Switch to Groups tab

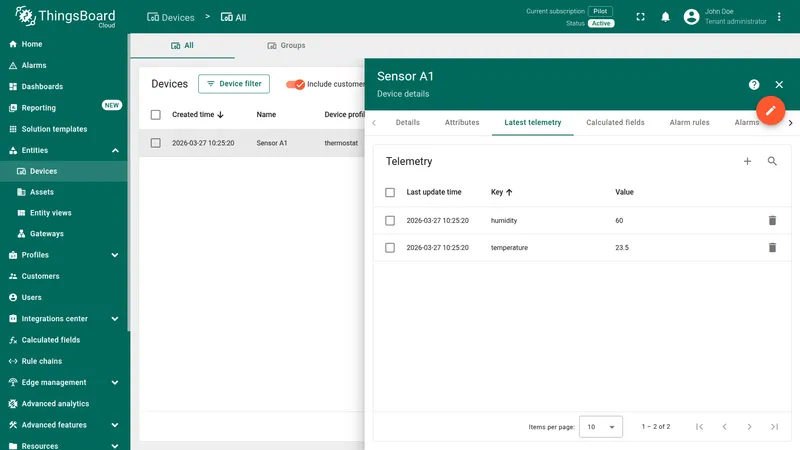pyautogui.click(x=286, y=45)
